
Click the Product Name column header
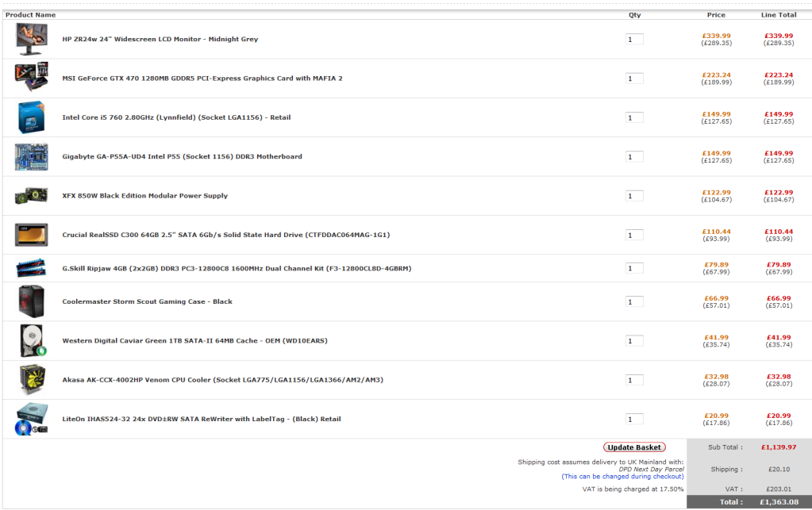tap(30, 15)
